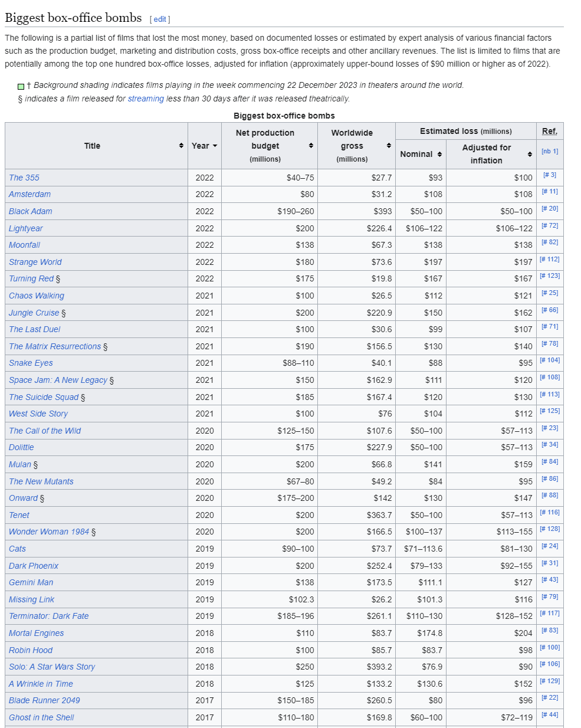Open The New Mutants link
Image resolution: width=581 pixels, height=728 pixels.
[41, 481]
